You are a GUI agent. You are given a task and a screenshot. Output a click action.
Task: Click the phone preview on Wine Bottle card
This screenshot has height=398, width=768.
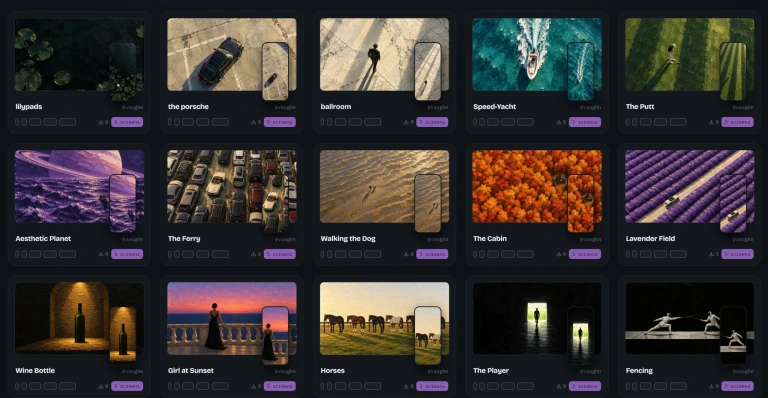pos(122,335)
